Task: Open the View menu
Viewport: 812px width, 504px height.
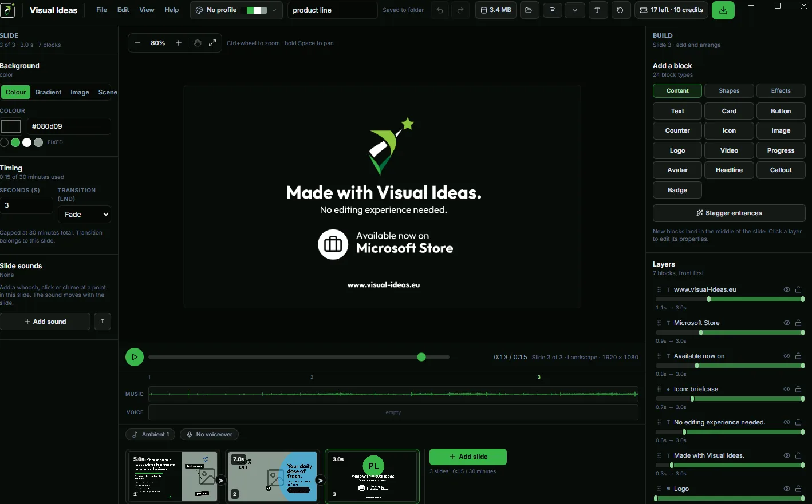Action: pyautogui.click(x=147, y=10)
